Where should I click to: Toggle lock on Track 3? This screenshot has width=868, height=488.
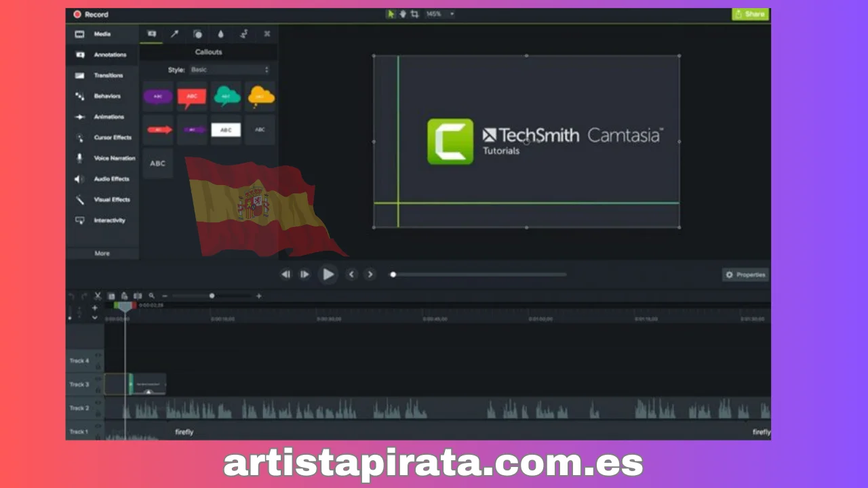(98, 390)
